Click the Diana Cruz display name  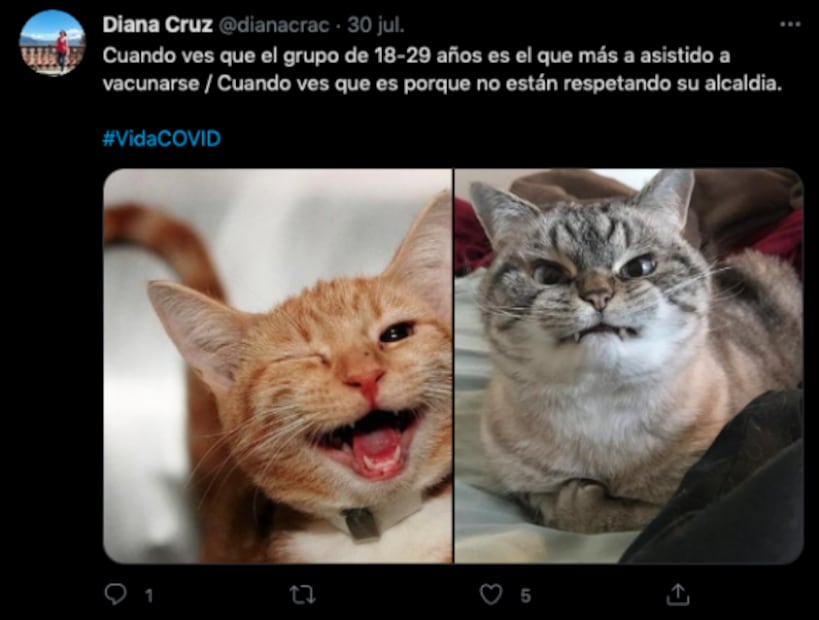[157, 25]
